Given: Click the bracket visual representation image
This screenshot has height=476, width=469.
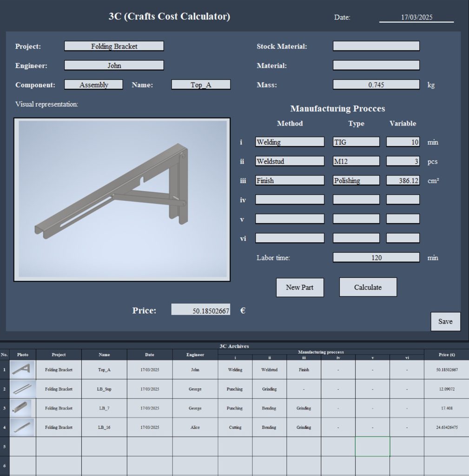Looking at the screenshot, I should (x=122, y=199).
